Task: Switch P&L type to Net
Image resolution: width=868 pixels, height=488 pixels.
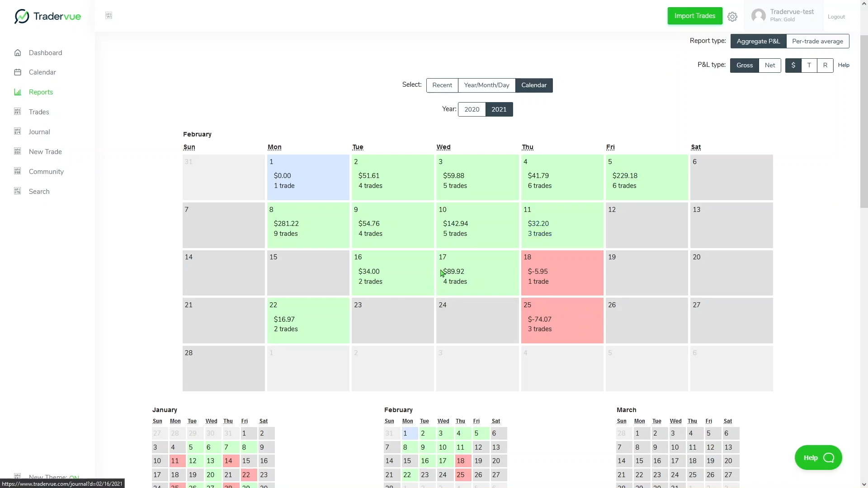Action: pos(769,66)
